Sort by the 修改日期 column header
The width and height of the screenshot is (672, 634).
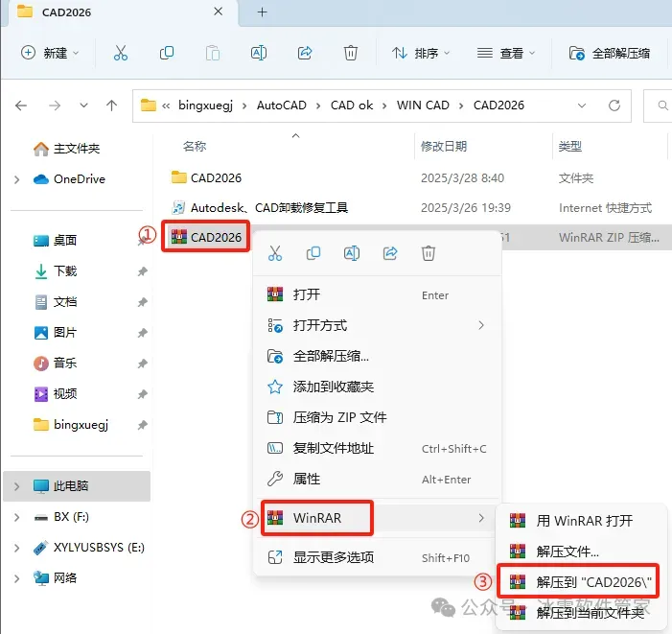(x=444, y=147)
